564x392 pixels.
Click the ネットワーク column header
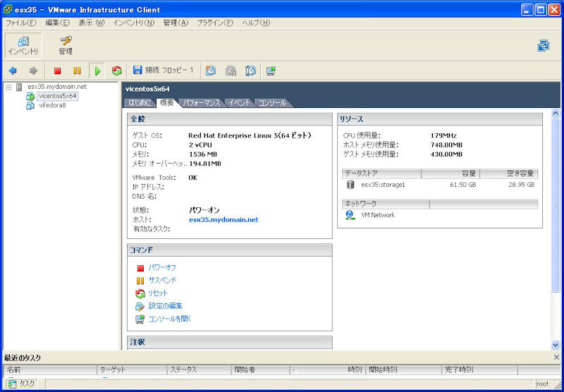click(385, 204)
